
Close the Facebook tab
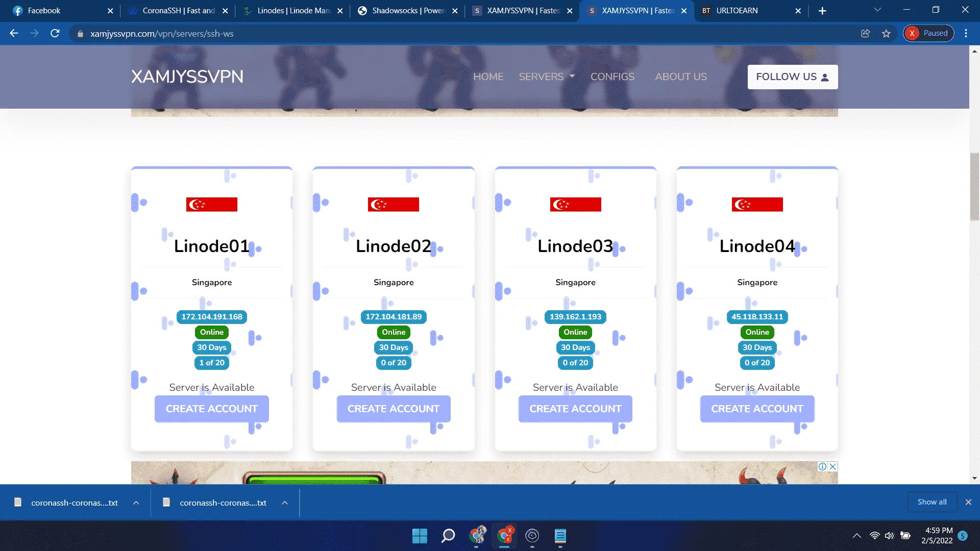coord(110,11)
